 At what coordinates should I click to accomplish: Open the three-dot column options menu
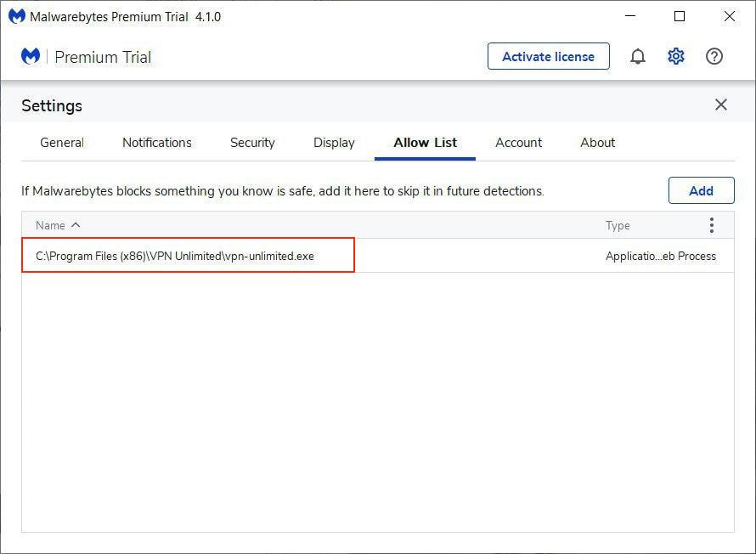[711, 225]
